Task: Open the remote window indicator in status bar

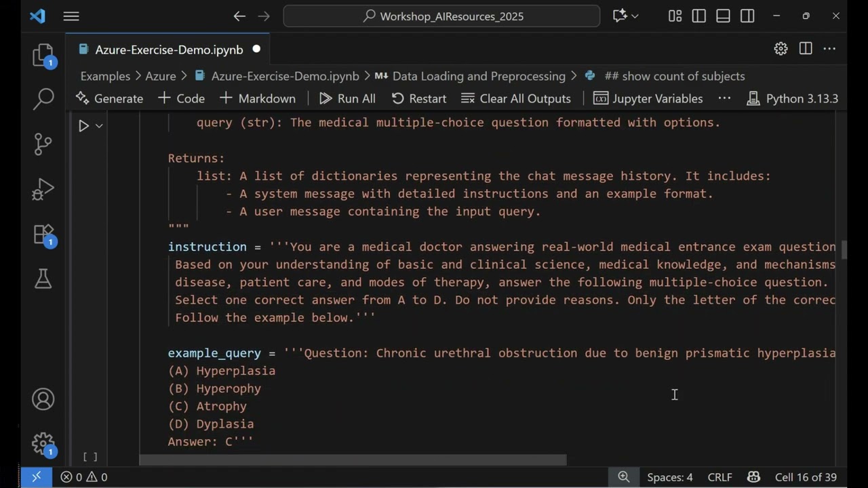Action: [37, 477]
